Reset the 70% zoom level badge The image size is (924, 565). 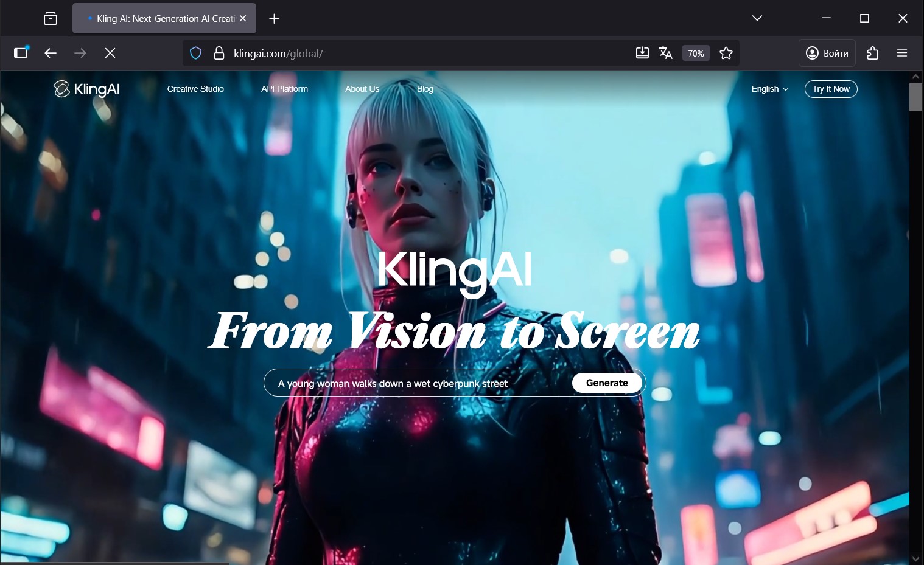click(696, 54)
